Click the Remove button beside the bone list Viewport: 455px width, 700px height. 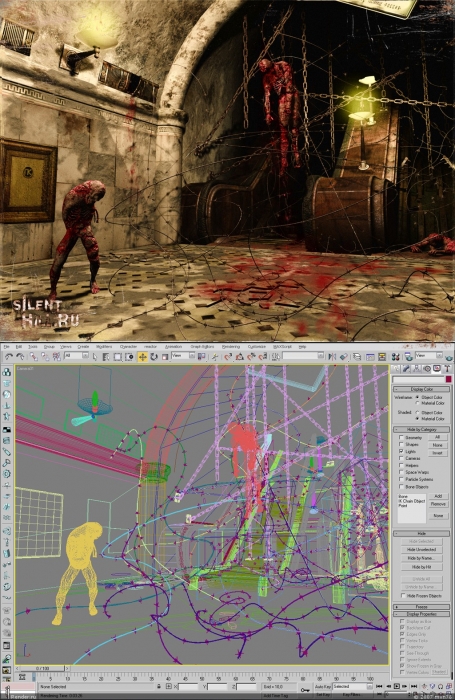coord(438,504)
